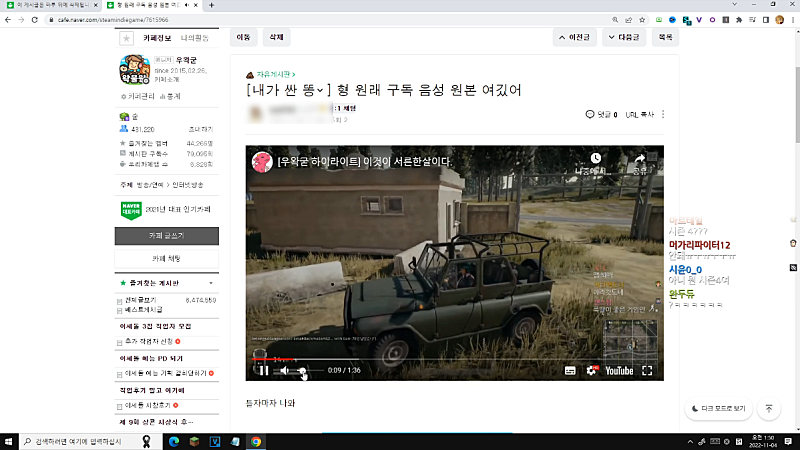Bookmark this page with the star icon
This screenshot has width=800, height=450.
tap(642, 20)
